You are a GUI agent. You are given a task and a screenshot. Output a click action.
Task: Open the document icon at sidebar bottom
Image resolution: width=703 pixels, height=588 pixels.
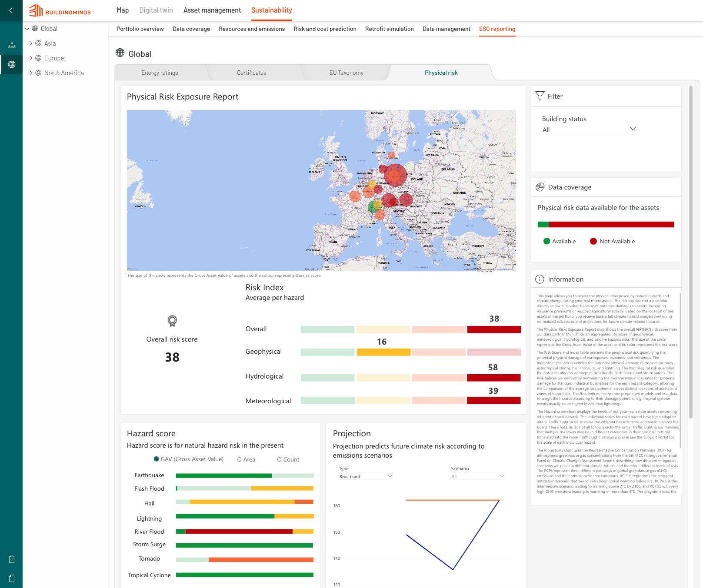pyautogui.click(x=12, y=578)
